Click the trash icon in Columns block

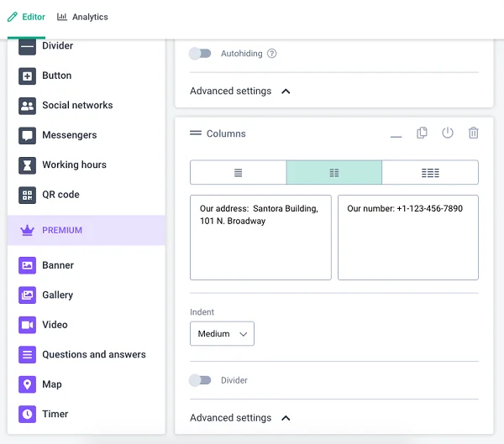[x=473, y=133]
